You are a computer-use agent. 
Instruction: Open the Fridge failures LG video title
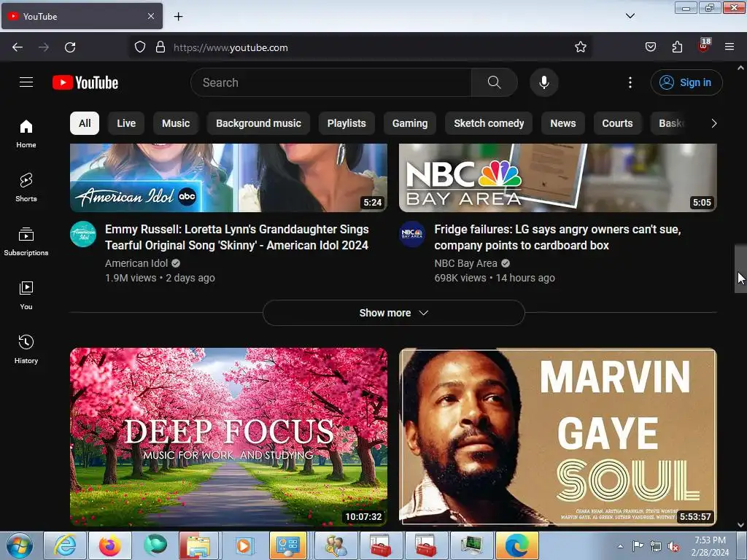point(557,237)
